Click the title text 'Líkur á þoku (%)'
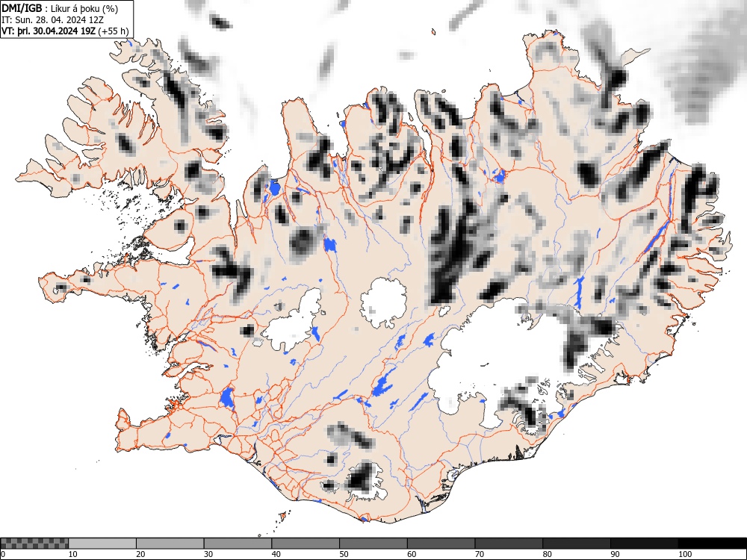The image size is (747, 560). coord(84,8)
